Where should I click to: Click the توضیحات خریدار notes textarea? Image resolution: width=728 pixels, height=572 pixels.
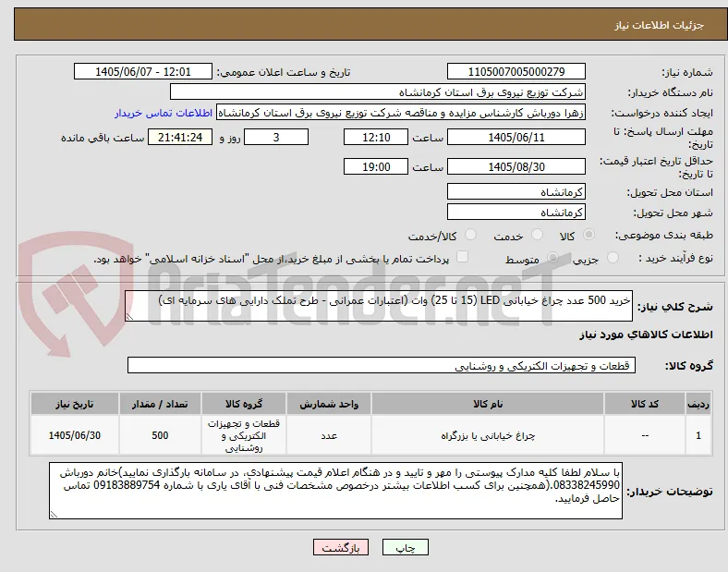335,491
